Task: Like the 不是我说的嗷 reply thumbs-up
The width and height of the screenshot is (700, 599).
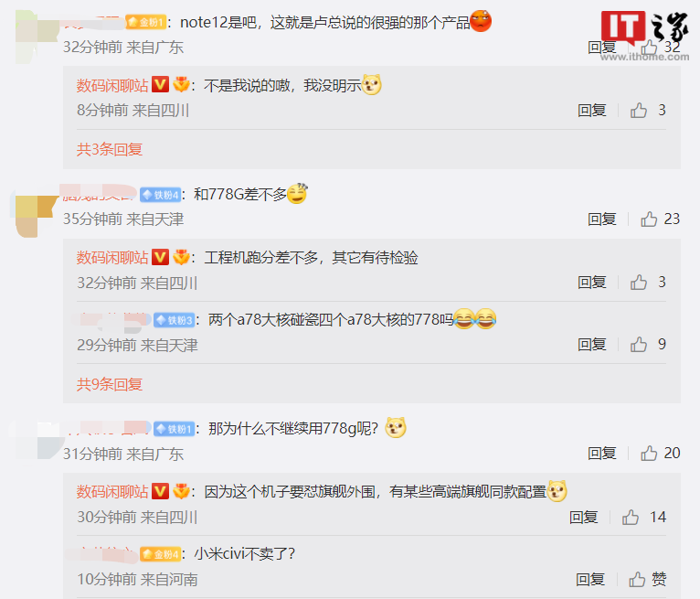Action: [x=639, y=110]
